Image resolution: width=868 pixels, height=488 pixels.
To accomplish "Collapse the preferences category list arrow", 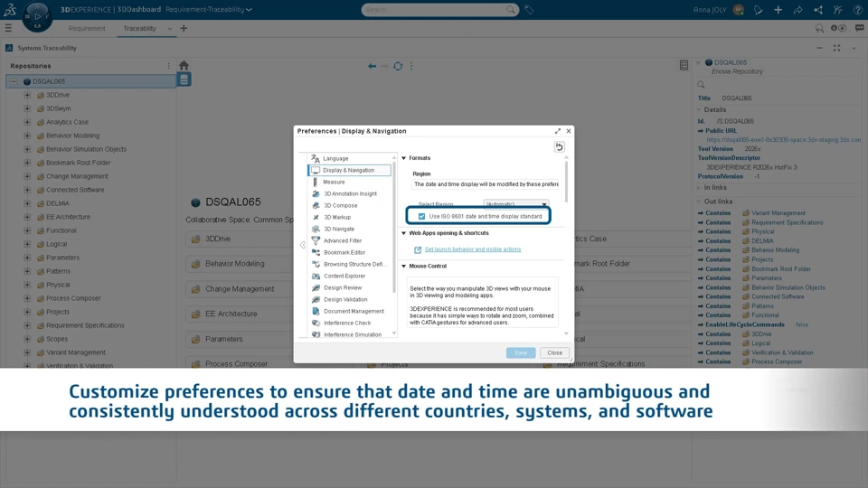I will coord(302,245).
